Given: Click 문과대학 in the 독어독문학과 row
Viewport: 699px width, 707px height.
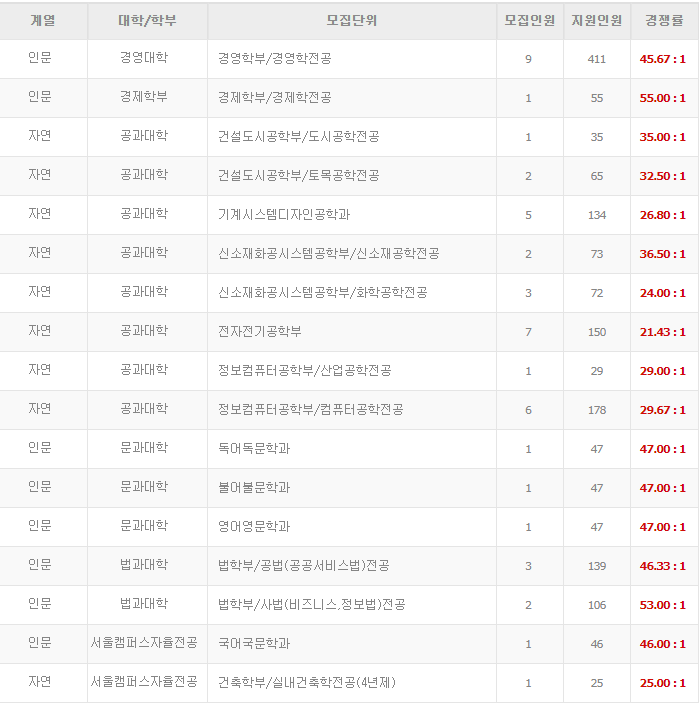Looking at the screenshot, I should [x=144, y=448].
